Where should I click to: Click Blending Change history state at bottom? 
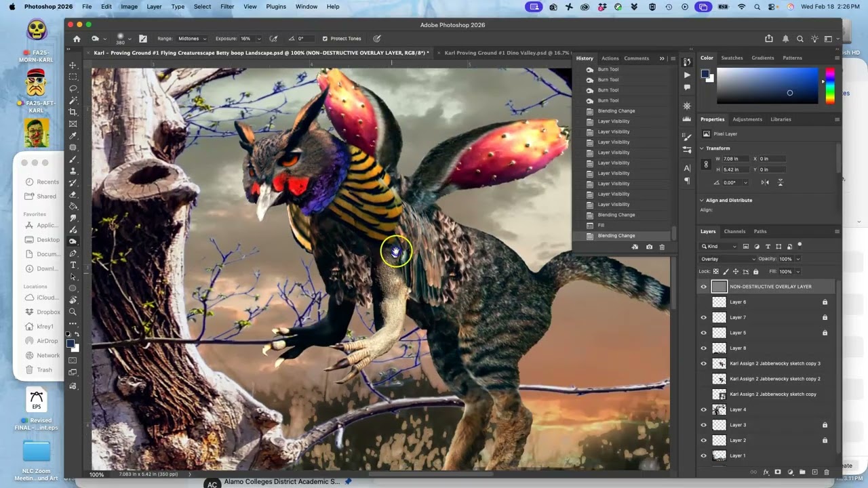pos(616,236)
